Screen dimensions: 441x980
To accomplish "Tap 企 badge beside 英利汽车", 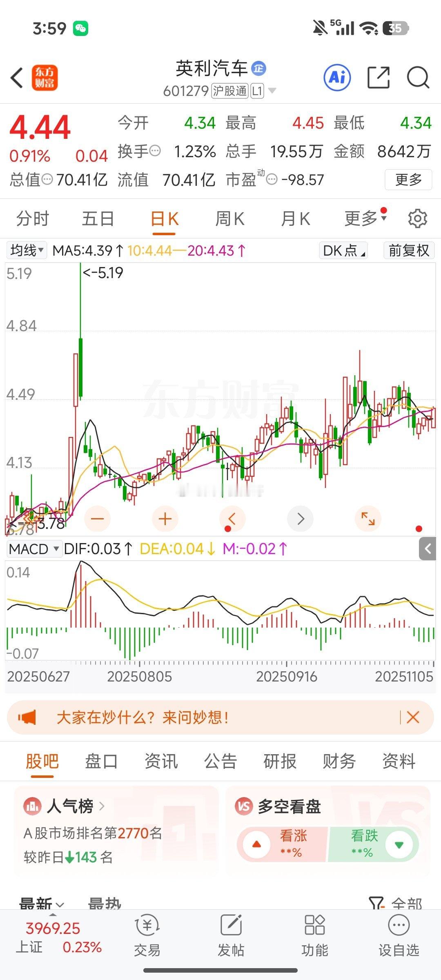I will 258,68.
